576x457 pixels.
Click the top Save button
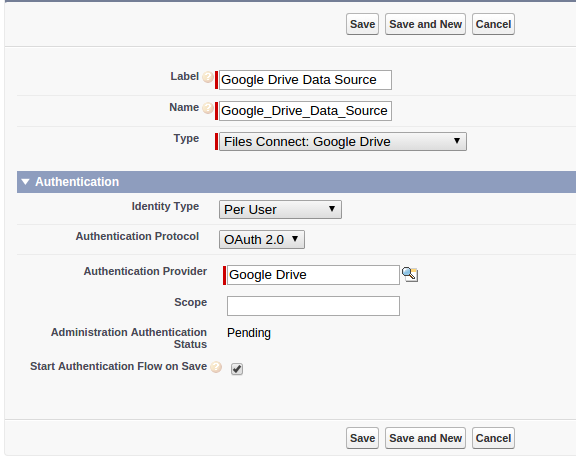pos(362,24)
